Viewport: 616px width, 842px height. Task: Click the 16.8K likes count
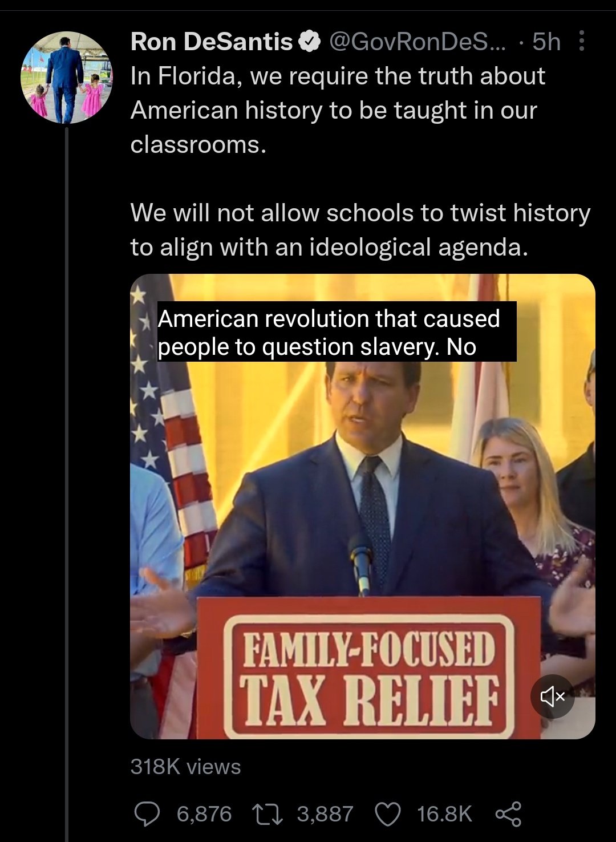pyautogui.click(x=444, y=813)
